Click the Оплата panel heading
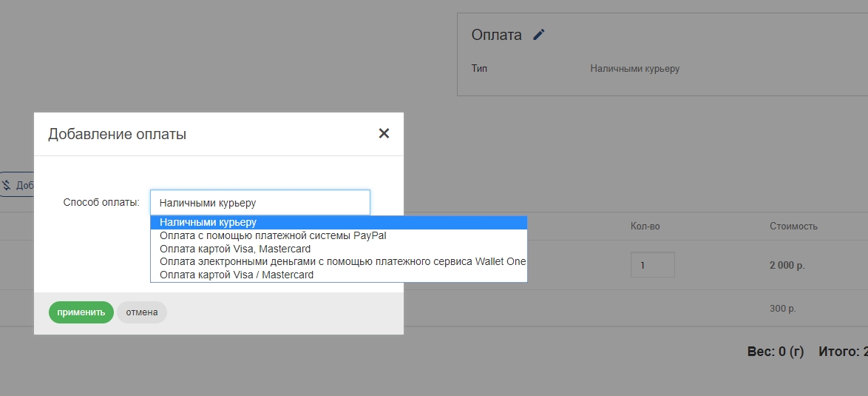The width and height of the screenshot is (868, 396). [496, 35]
